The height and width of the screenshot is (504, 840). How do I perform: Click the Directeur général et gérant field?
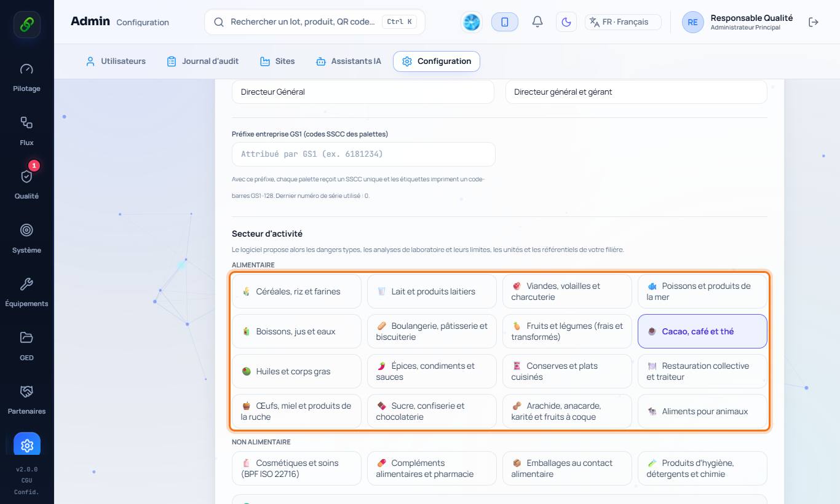[636, 92]
